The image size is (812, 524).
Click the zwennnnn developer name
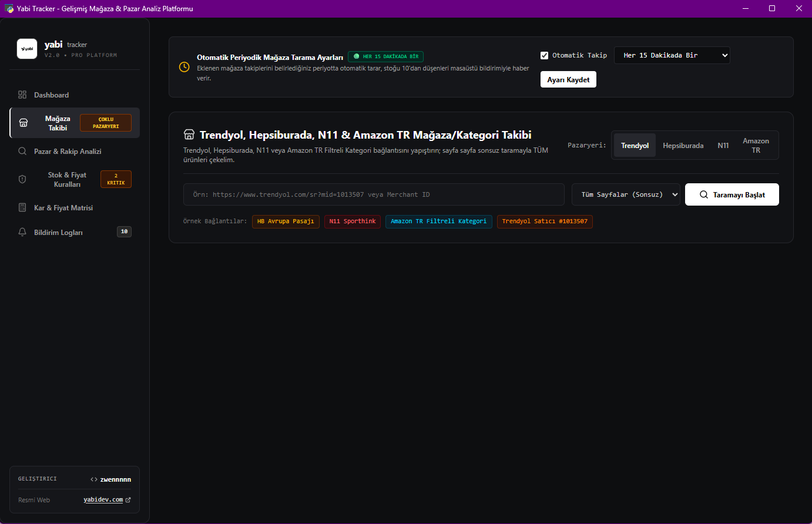(x=116, y=479)
